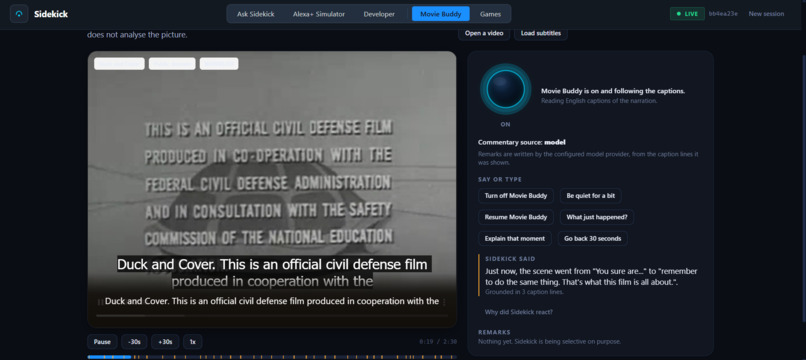The width and height of the screenshot is (806, 360).
Task: Click the SIDEKICK SAID remark text
Action: (591, 277)
